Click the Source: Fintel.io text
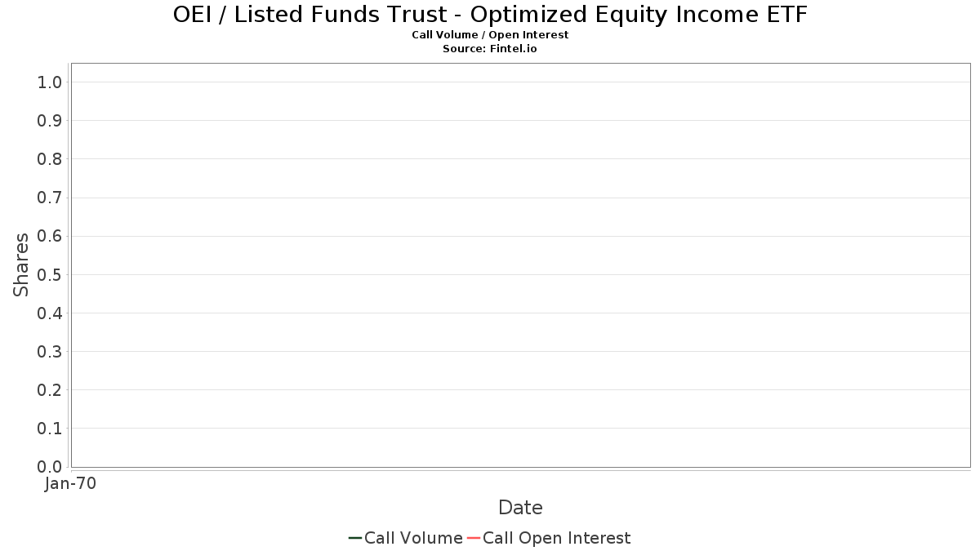This screenshot has height=551, width=980. pyautogui.click(x=490, y=49)
